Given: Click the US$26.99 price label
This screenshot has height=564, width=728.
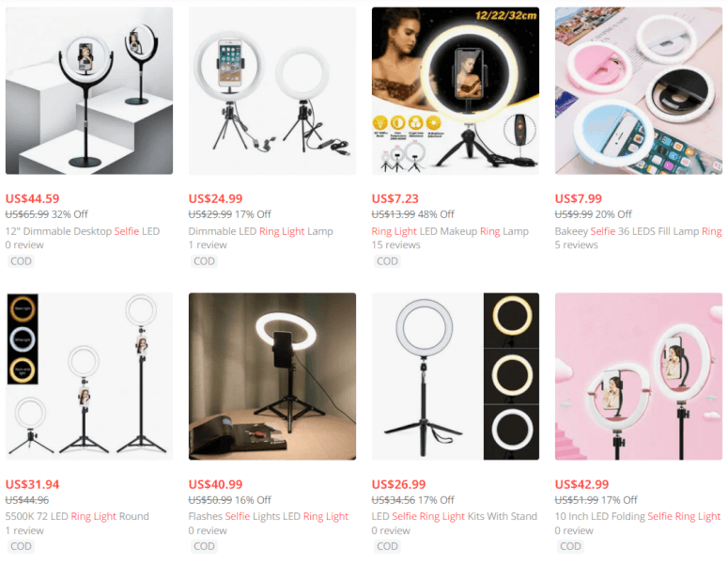Looking at the screenshot, I should (x=398, y=484).
